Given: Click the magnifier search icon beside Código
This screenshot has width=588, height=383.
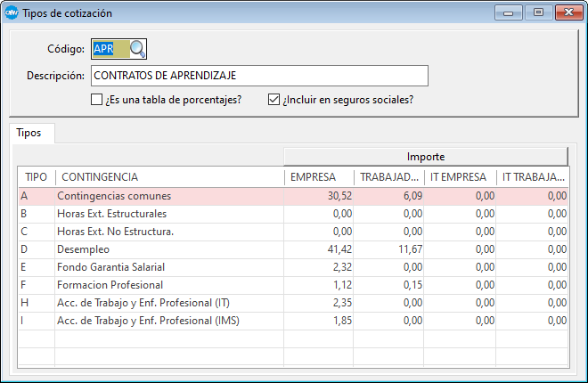Looking at the screenshot, I should tap(138, 49).
